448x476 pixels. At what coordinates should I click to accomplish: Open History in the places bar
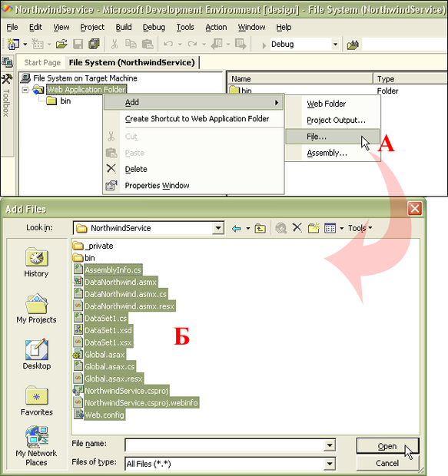36,263
